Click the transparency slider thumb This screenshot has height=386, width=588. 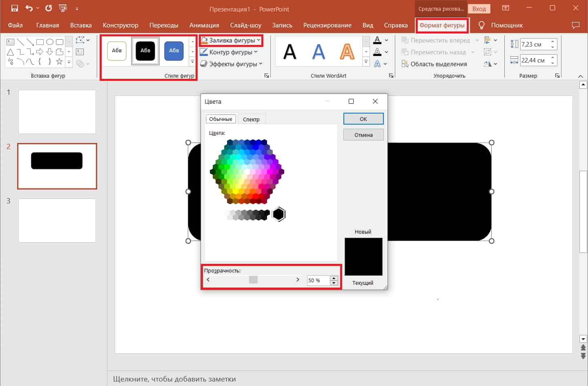point(253,279)
